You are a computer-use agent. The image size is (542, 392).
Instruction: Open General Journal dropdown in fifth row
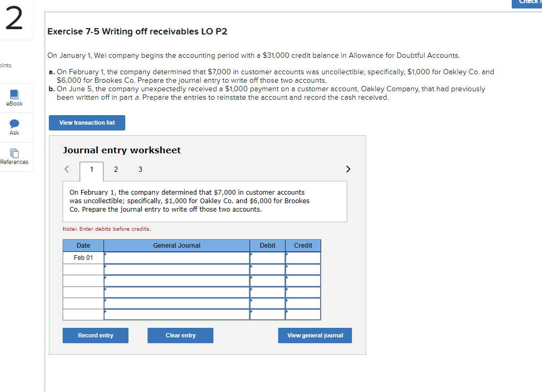[177, 303]
